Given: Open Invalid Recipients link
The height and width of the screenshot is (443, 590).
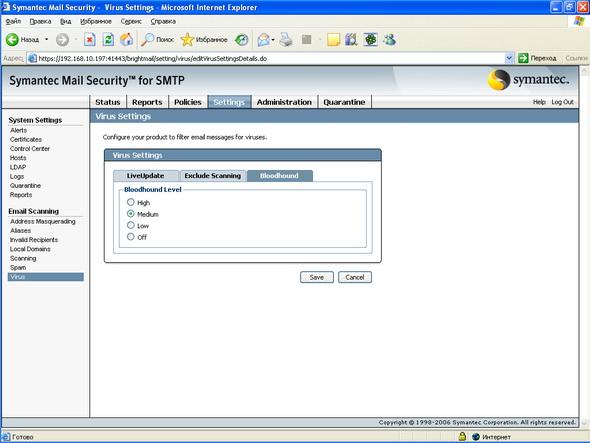Looking at the screenshot, I should tap(34, 240).
